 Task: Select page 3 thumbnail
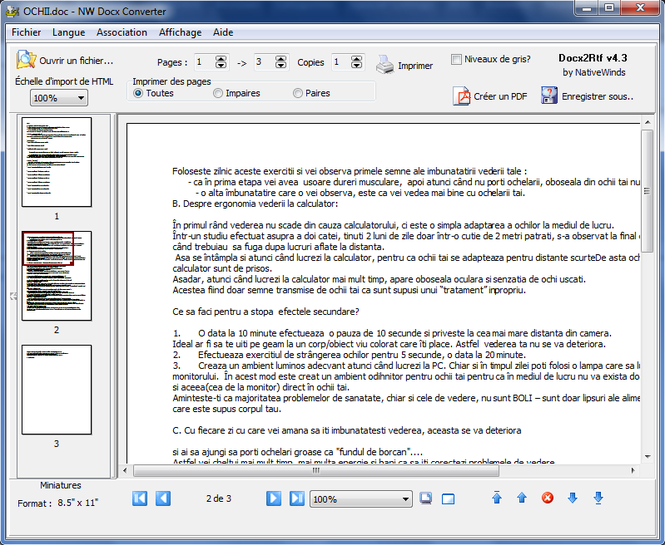coord(57,390)
